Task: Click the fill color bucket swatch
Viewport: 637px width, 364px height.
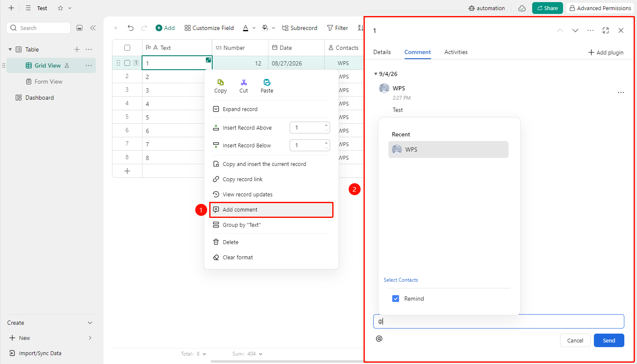Action: click(265, 28)
